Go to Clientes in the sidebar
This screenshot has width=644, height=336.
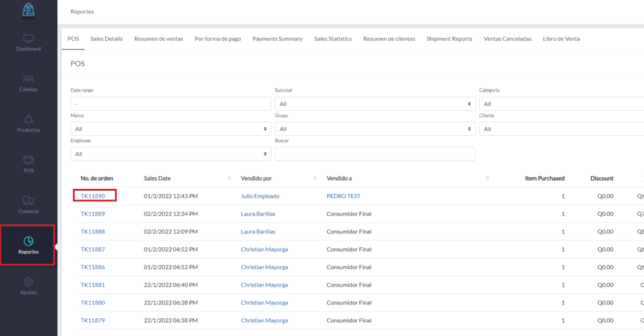pyautogui.click(x=28, y=79)
